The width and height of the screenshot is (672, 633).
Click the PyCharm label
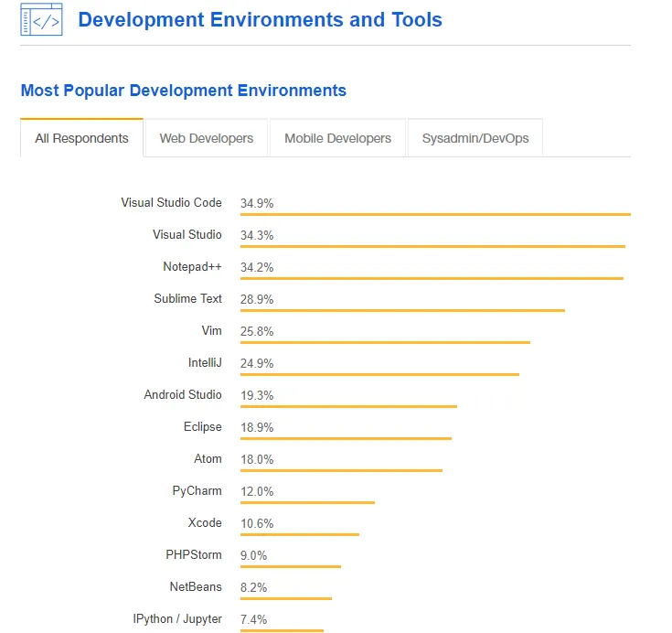pos(197,490)
